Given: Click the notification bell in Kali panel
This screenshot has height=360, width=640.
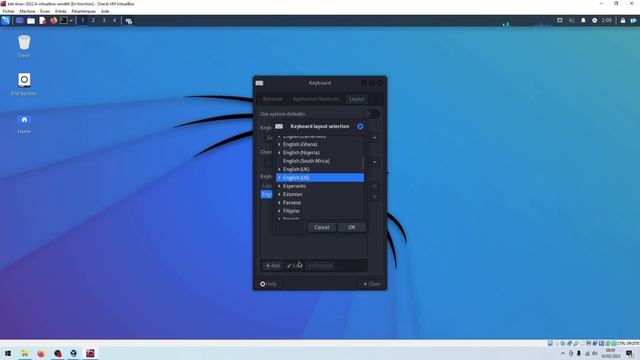Looking at the screenshot, I should pos(583,20).
